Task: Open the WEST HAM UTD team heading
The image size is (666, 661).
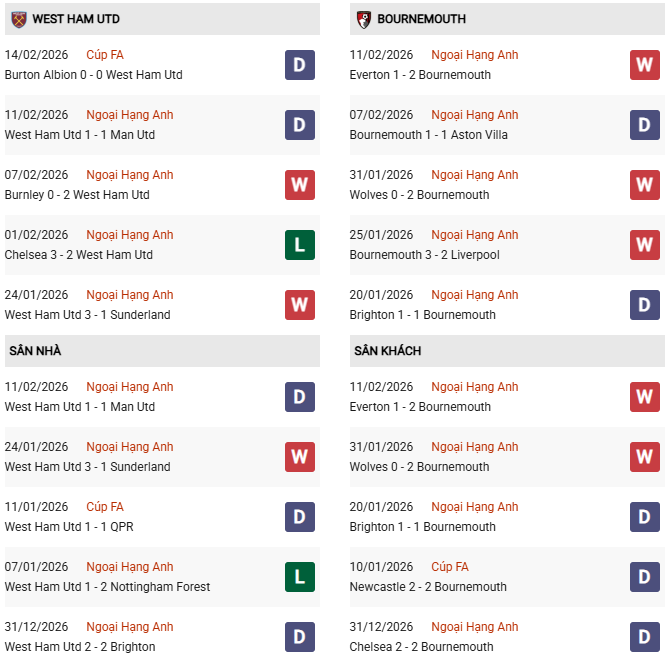Action: point(76,19)
